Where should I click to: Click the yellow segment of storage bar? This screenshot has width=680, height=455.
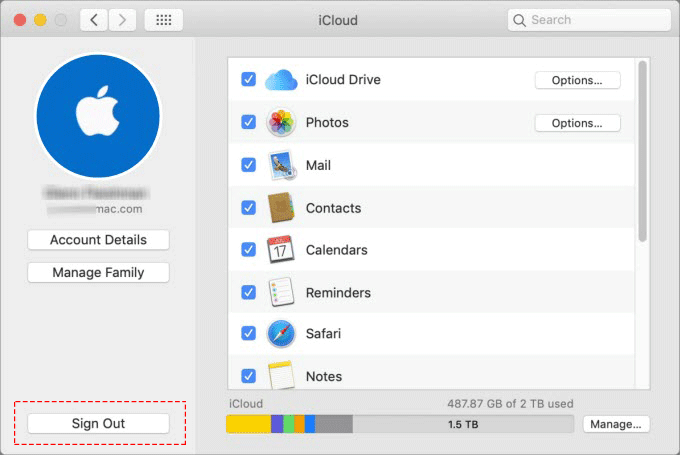248,424
